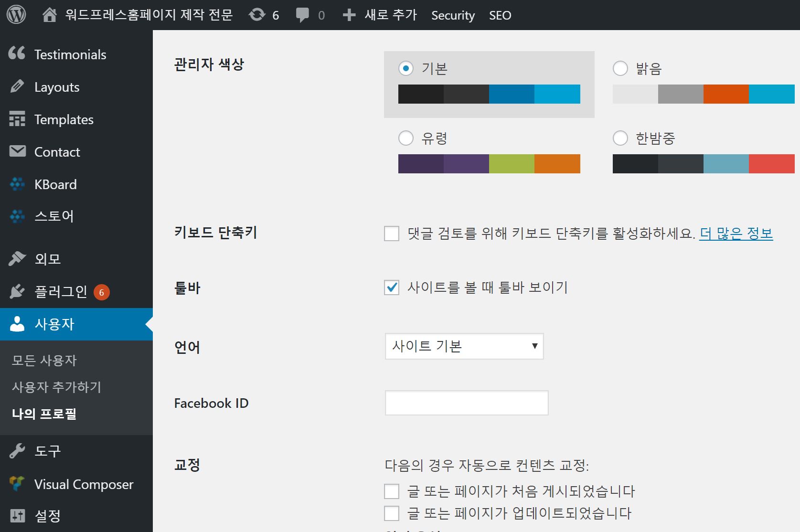
Task: Uncheck the 사이트를 볼 때 툴바 보이기 checkbox
Action: click(392, 287)
